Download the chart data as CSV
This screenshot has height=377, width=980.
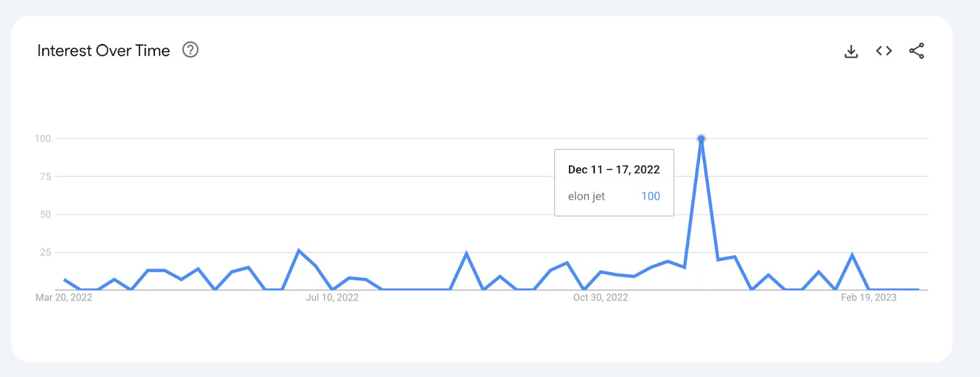click(x=851, y=51)
